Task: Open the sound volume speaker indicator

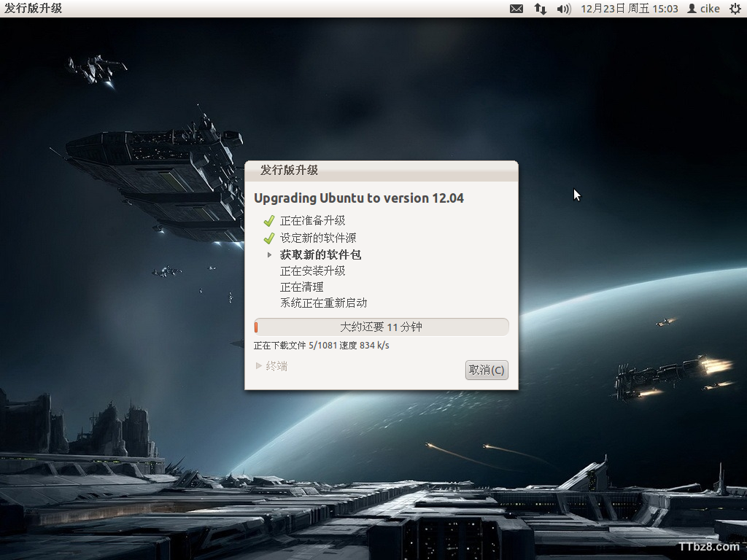Action: [564, 9]
